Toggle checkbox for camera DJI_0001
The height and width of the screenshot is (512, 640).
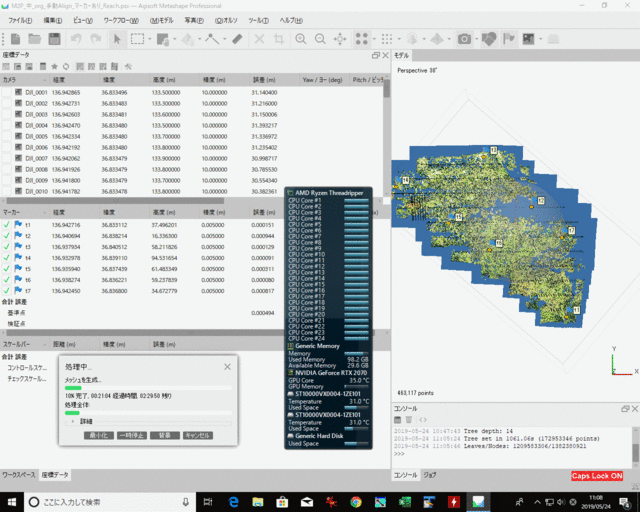pos(7,92)
